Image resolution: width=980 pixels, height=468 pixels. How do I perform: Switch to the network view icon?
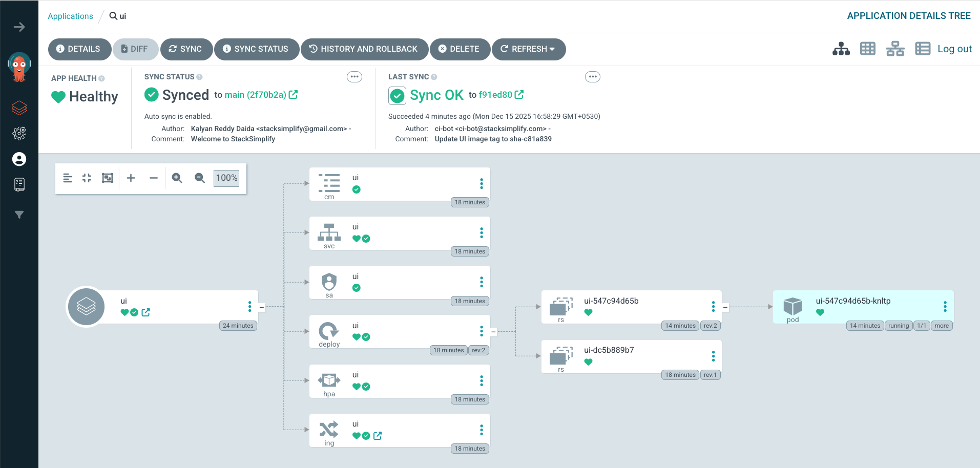point(895,49)
